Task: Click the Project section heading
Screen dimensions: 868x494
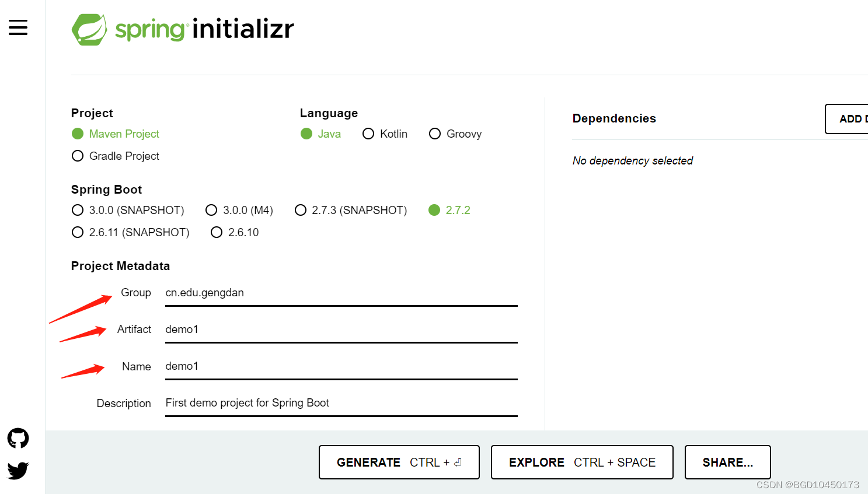Action: (92, 113)
